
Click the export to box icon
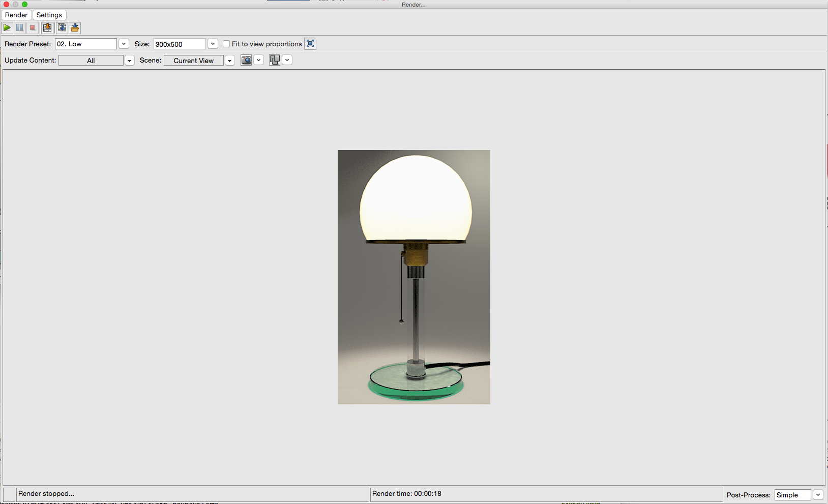pyautogui.click(x=75, y=28)
